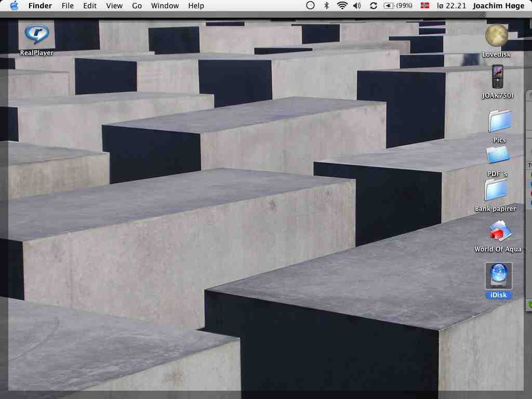532x399 pixels.
Task: Select the Pics folder
Action: coord(500,121)
